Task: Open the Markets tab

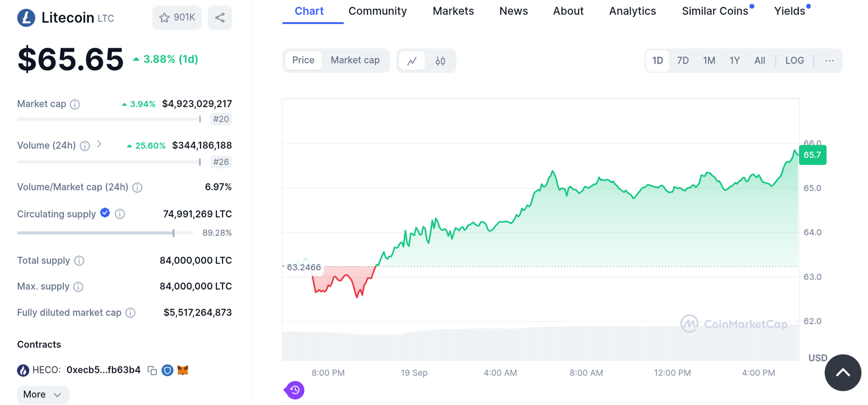Action: 453,11
